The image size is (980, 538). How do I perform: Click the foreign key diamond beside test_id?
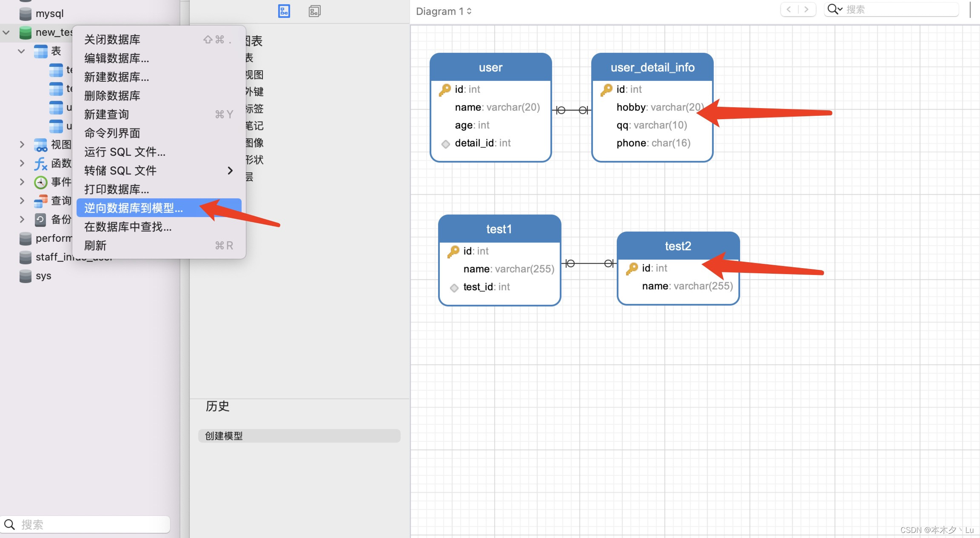(454, 288)
